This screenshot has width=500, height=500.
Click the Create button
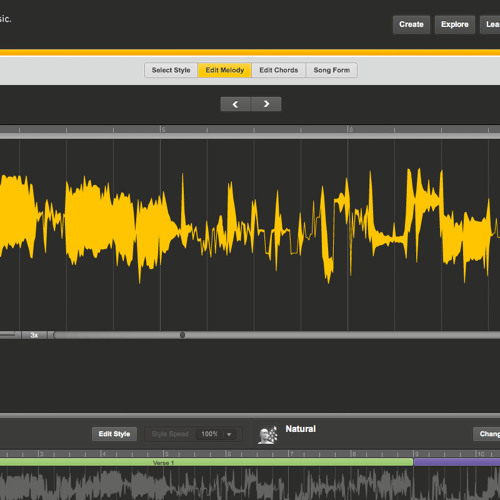[411, 25]
